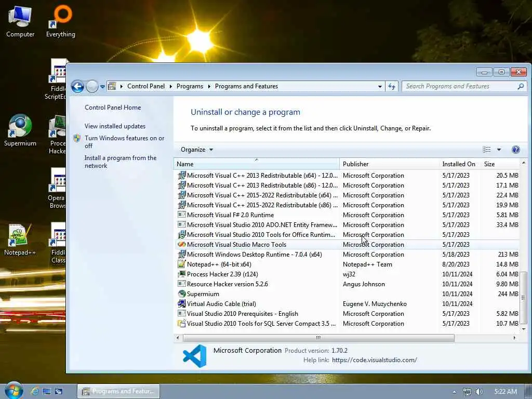The width and height of the screenshot is (532, 399).
Task: Open Control Panel Home link
Action: coord(113,108)
